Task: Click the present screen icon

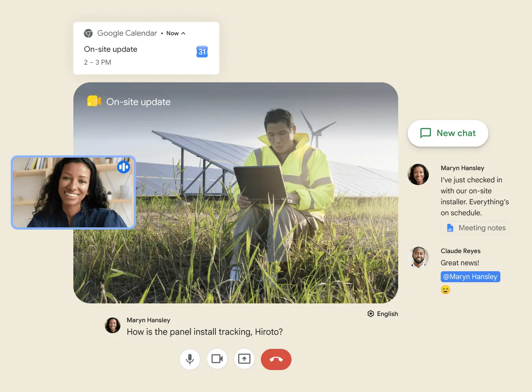Action: click(x=244, y=359)
